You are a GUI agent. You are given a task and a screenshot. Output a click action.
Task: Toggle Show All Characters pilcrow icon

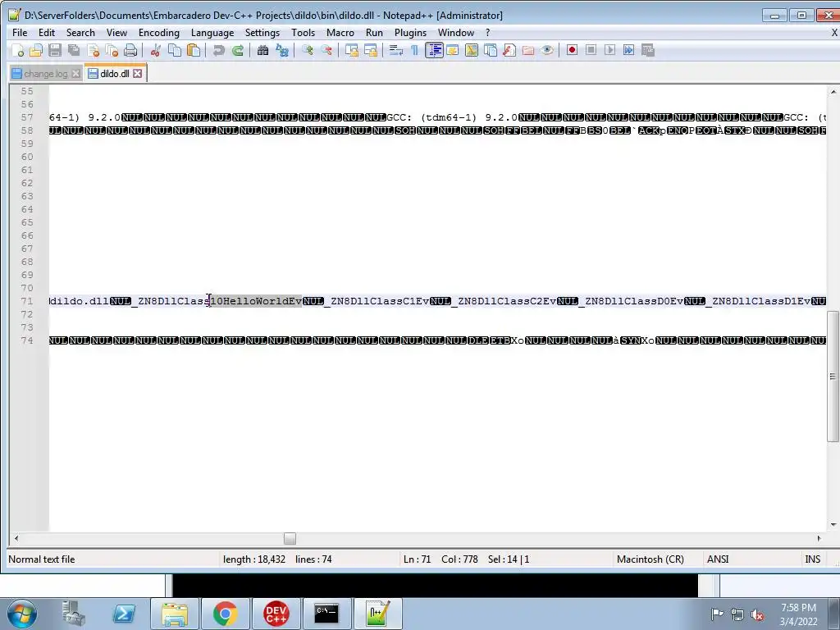(x=414, y=50)
